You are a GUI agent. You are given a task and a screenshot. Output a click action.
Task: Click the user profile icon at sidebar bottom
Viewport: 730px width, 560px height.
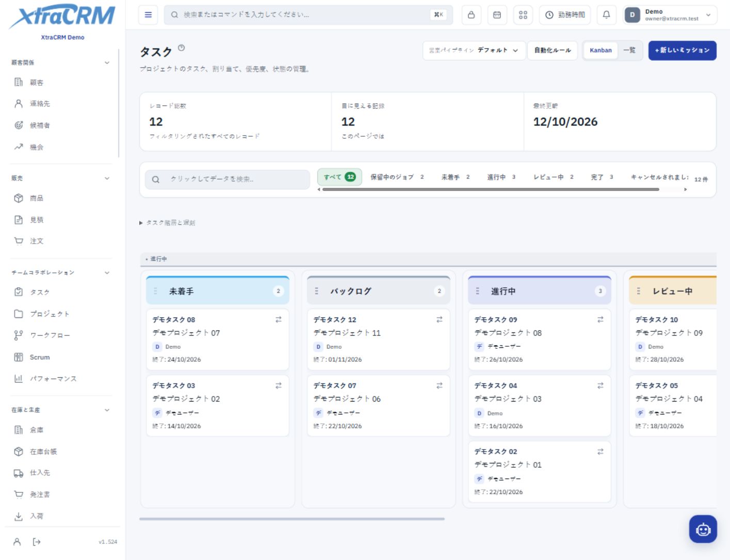pos(17,542)
